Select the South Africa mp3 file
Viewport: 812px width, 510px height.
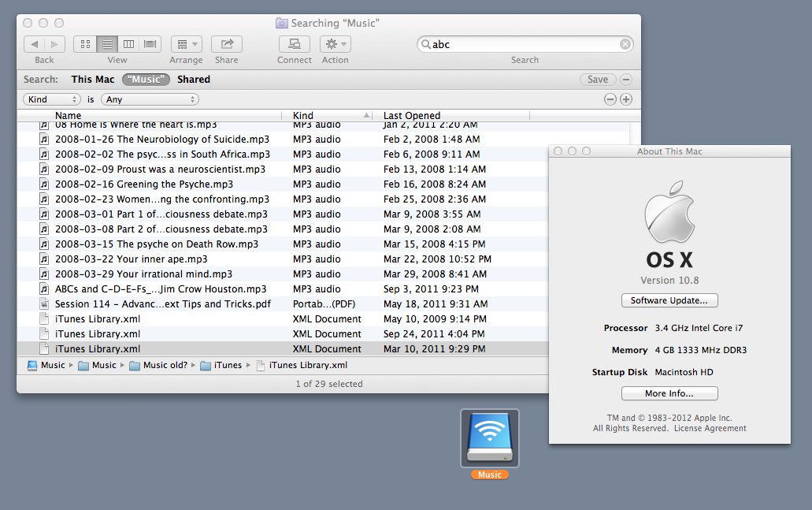tap(162, 154)
